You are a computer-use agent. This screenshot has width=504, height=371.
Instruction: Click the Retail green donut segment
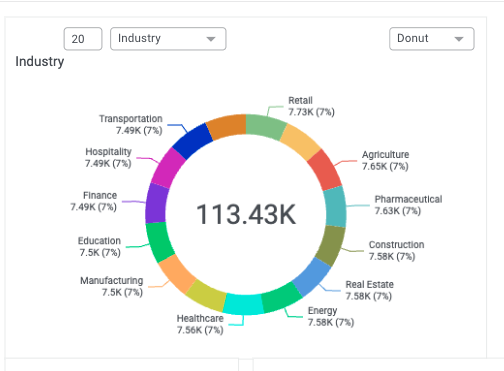click(x=266, y=127)
